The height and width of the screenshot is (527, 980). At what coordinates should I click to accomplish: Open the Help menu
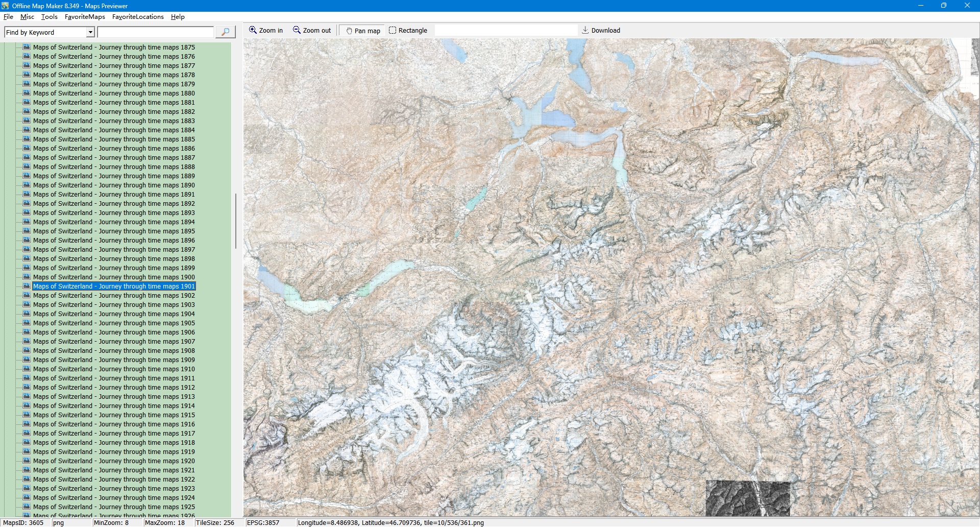click(178, 17)
